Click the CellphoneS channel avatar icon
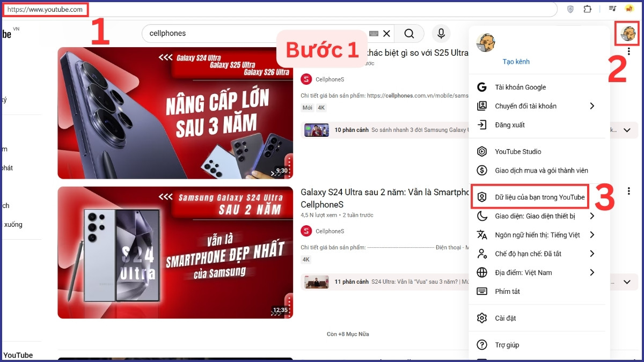Image resolution: width=644 pixels, height=362 pixels. click(x=306, y=79)
